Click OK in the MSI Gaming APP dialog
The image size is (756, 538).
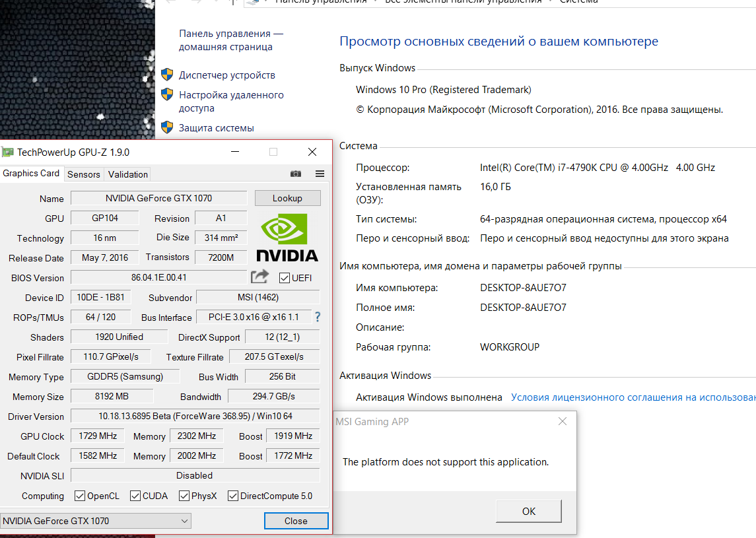point(528,511)
